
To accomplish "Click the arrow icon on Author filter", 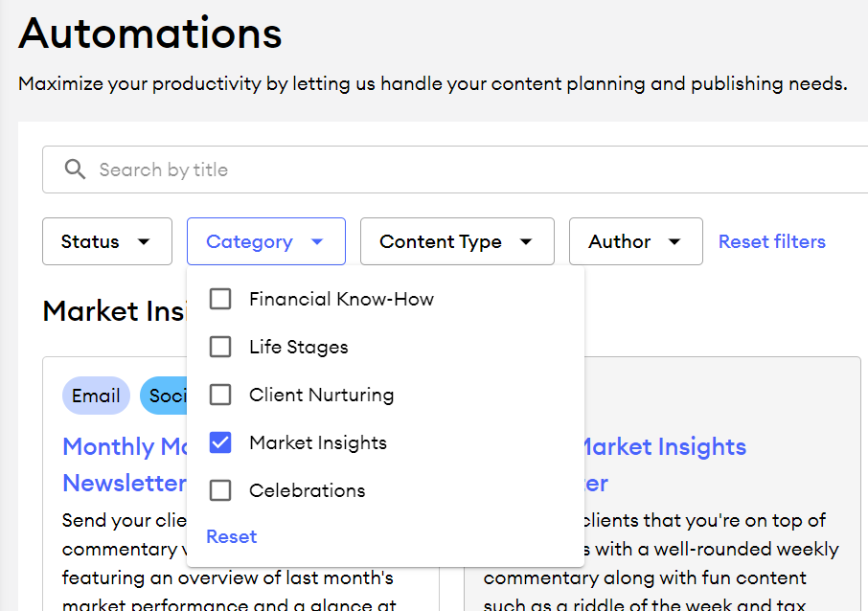I will pos(675,241).
